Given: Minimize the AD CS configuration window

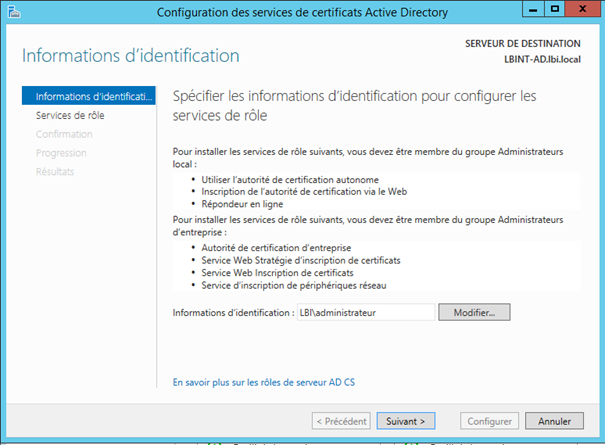Looking at the screenshot, I should click(518, 11).
